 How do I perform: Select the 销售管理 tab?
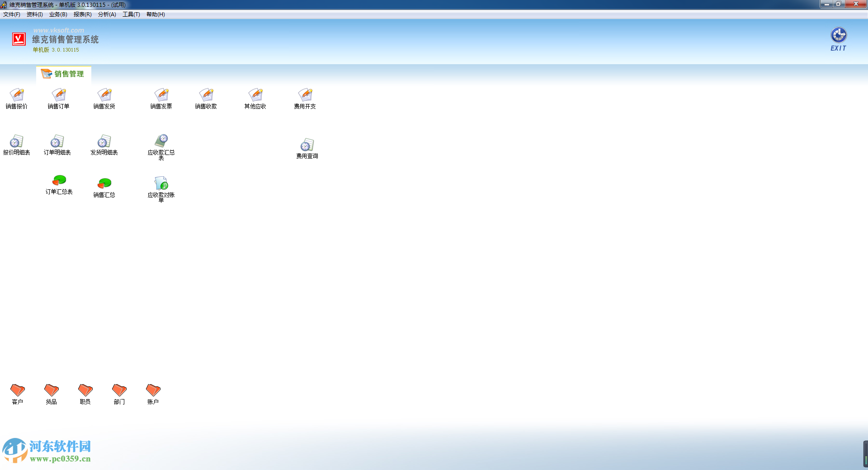[64, 74]
